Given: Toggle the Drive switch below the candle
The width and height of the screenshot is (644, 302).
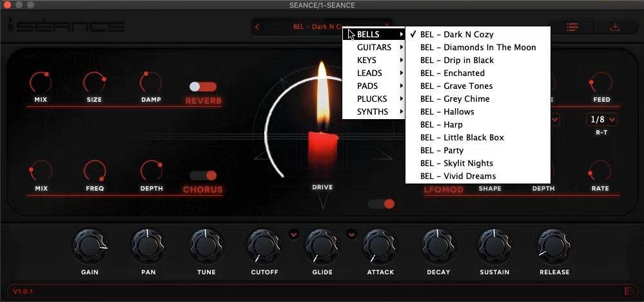Looking at the screenshot, I should tap(381, 204).
